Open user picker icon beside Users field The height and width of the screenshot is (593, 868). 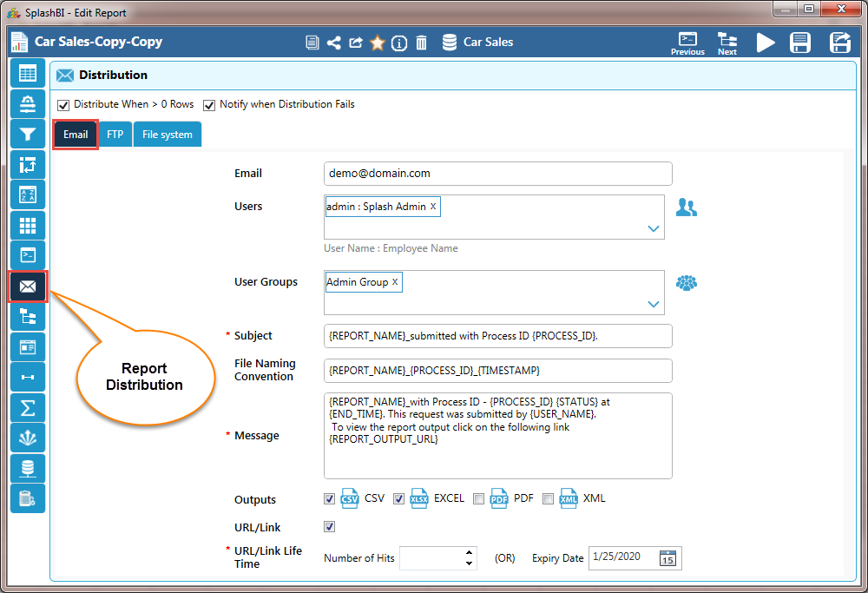686,208
